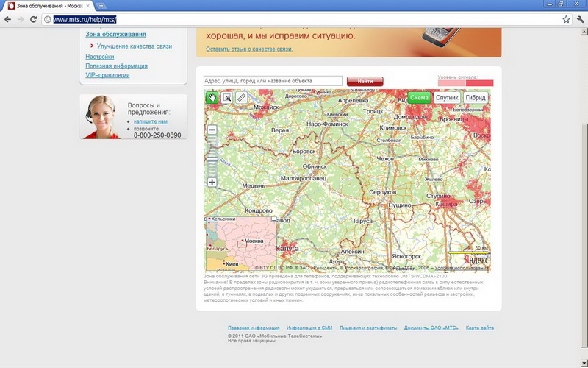Open Правовая информация footer link
This screenshot has height=368, width=588.
[254, 328]
